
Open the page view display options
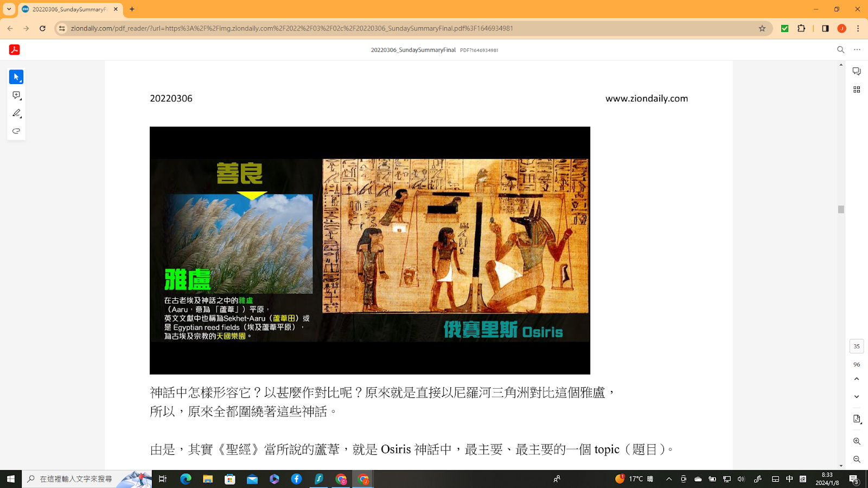tap(857, 419)
